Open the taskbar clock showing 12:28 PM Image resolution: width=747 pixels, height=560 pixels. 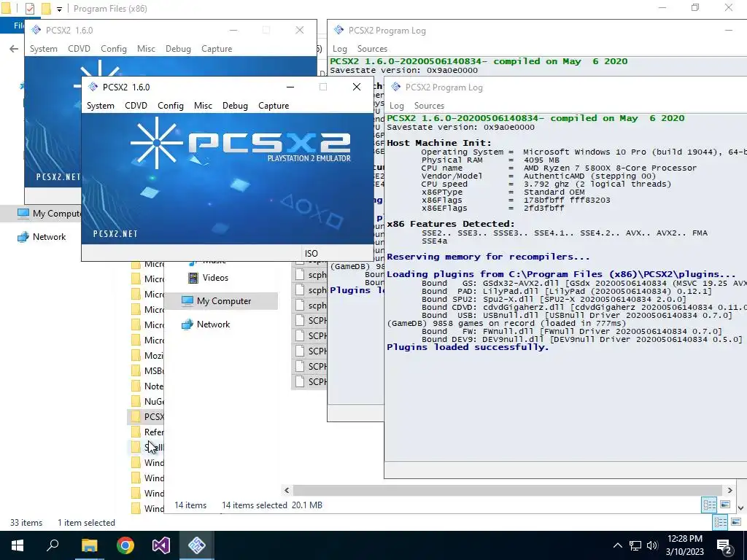click(685, 545)
